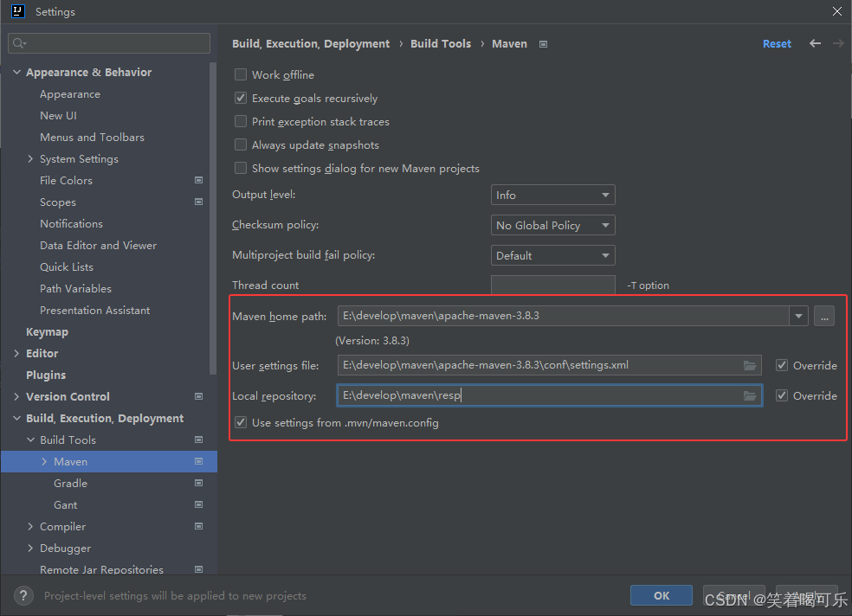Expand System Settings node

30,159
